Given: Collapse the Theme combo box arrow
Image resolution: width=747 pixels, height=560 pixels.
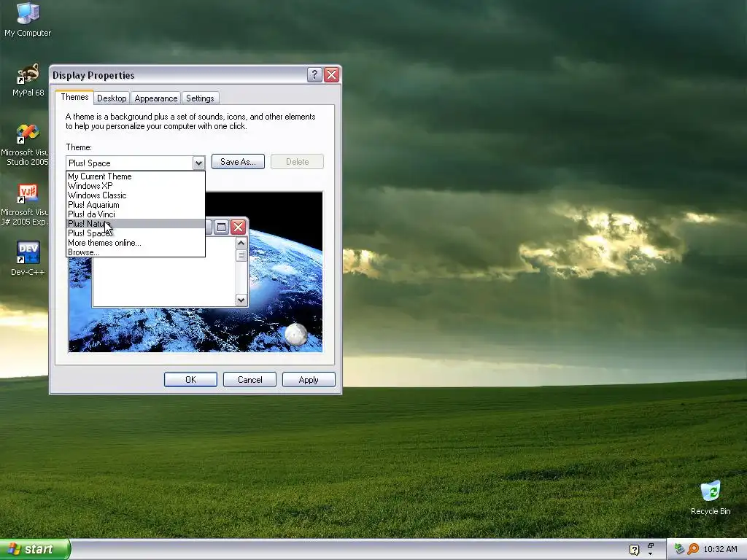Looking at the screenshot, I should 198,163.
